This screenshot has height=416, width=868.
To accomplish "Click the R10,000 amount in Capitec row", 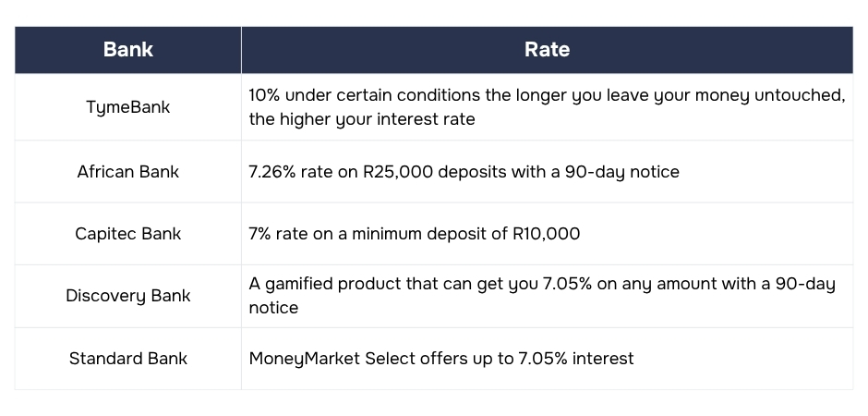I will click(x=547, y=234).
